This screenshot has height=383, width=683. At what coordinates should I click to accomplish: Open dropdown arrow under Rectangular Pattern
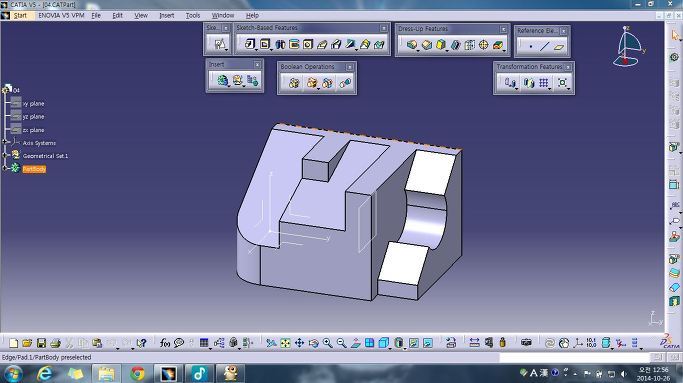pos(550,88)
